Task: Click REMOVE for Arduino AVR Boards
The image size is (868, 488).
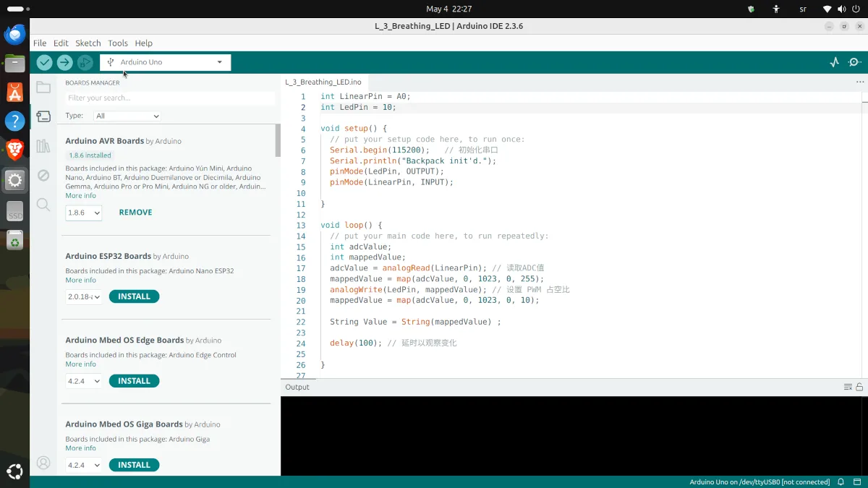Action: pyautogui.click(x=135, y=213)
